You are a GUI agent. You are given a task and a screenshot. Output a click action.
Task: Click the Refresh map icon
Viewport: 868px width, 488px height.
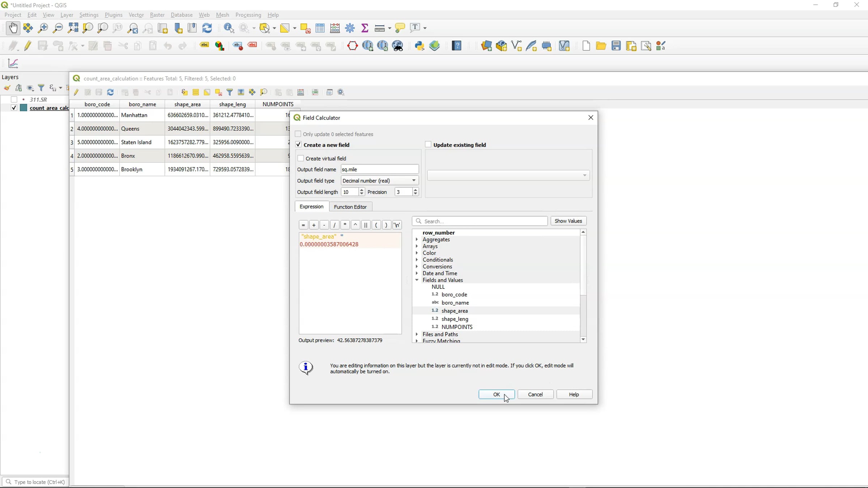(x=207, y=28)
